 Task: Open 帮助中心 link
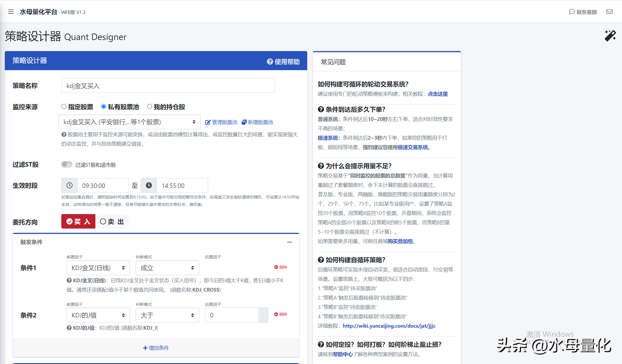pos(343,354)
